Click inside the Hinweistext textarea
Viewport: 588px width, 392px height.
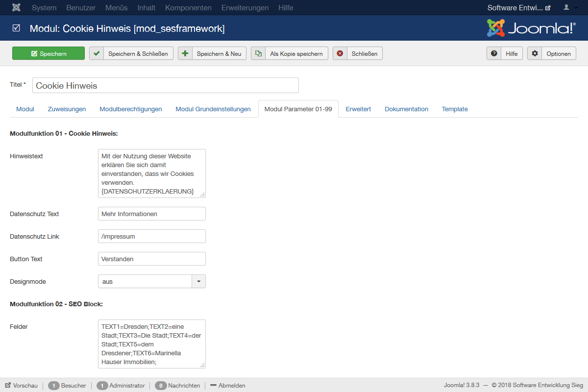pos(152,173)
